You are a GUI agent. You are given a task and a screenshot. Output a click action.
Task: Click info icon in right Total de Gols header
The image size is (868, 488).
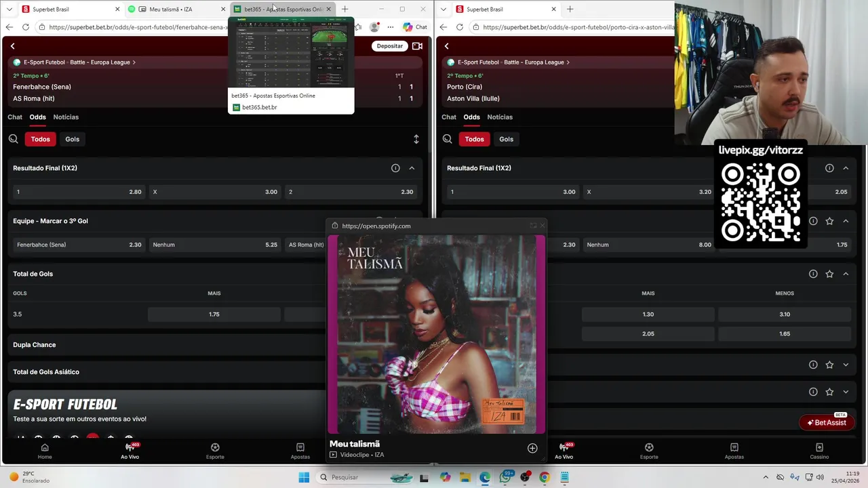(813, 274)
